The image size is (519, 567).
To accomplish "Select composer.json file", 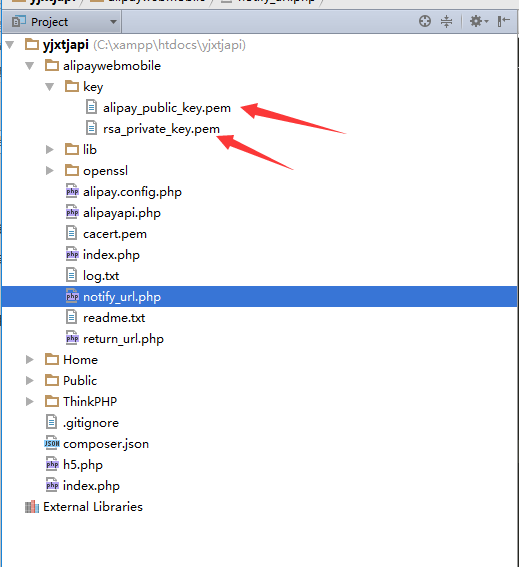I will pyautogui.click(x=106, y=444).
